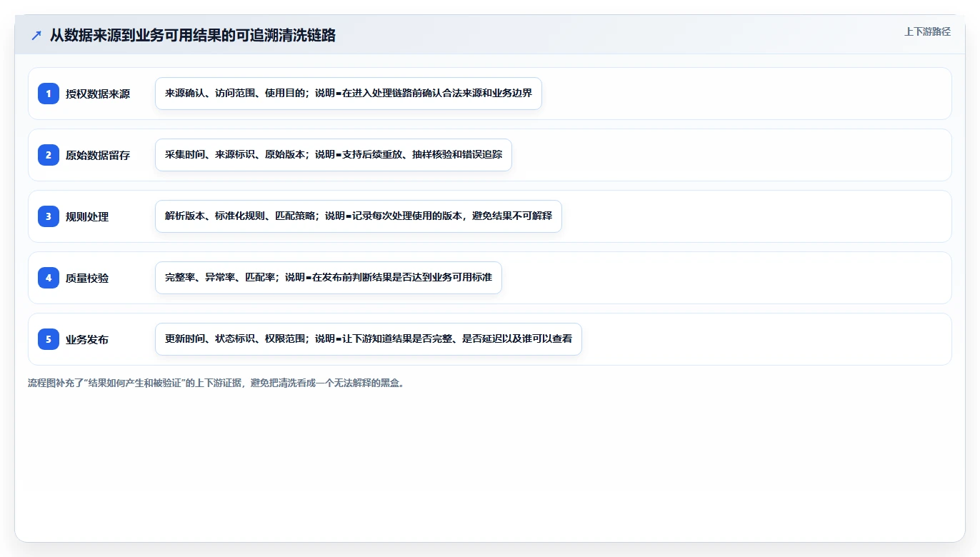This screenshot has height=557, width=980.
Task: Select the 质量校验 step label
Action: pyautogui.click(x=87, y=278)
